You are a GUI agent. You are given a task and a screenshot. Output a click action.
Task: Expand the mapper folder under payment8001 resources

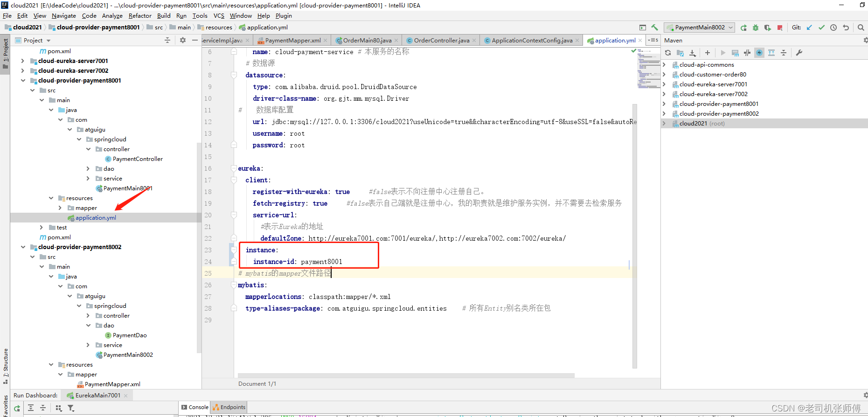pos(60,208)
